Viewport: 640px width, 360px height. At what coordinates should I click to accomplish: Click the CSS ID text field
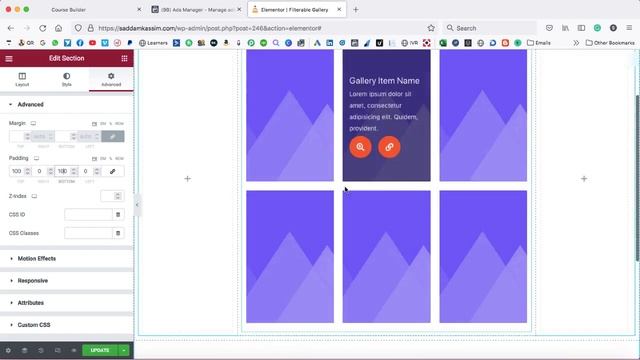click(x=88, y=214)
